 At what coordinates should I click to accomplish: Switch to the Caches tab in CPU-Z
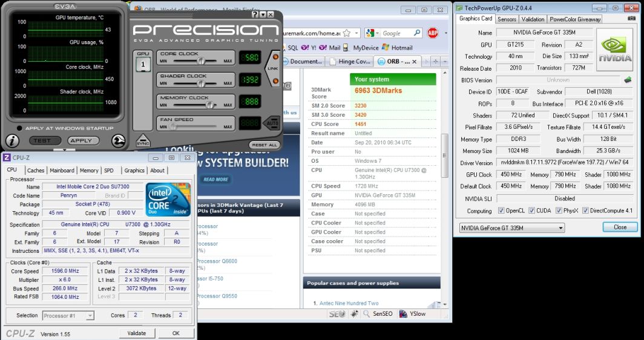point(35,171)
